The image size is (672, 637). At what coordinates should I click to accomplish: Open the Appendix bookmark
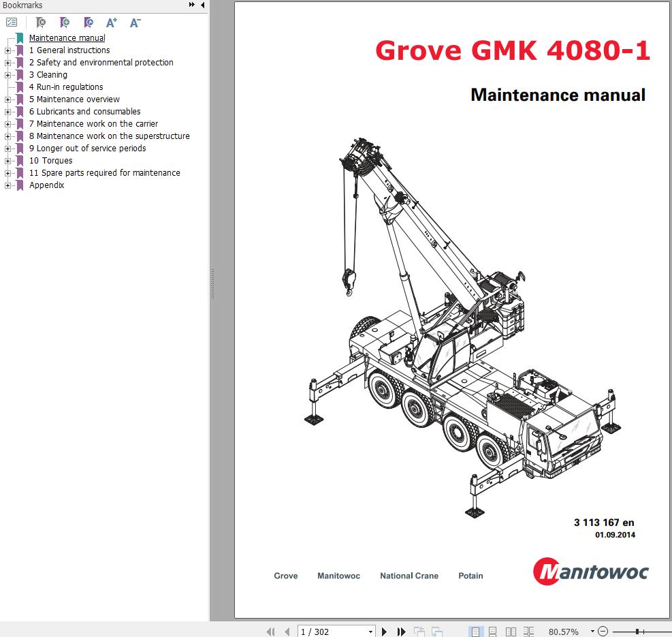pyautogui.click(x=46, y=185)
